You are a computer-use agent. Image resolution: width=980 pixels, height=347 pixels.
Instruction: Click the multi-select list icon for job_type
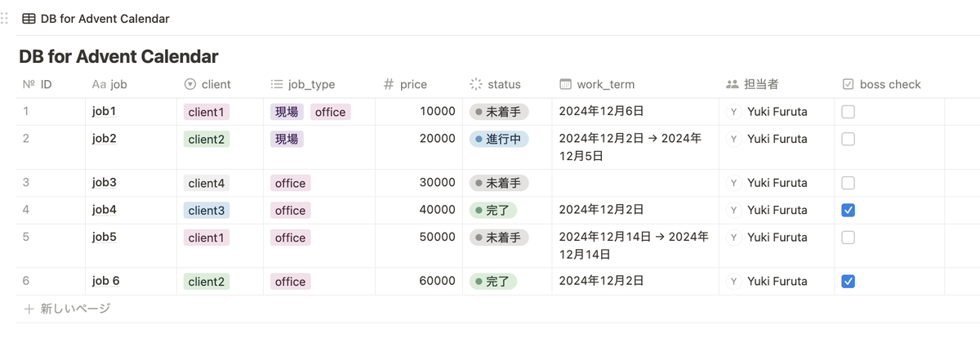[277, 84]
